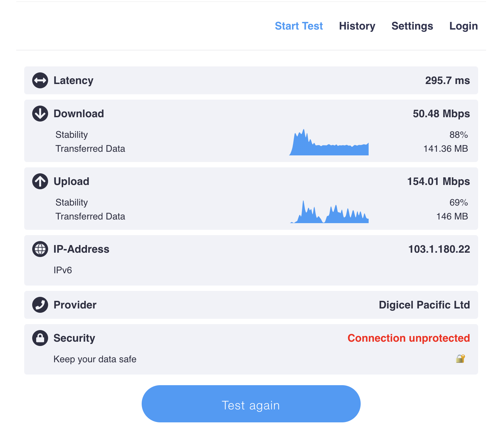Click the Provider heading
The image size is (504, 430).
click(75, 305)
